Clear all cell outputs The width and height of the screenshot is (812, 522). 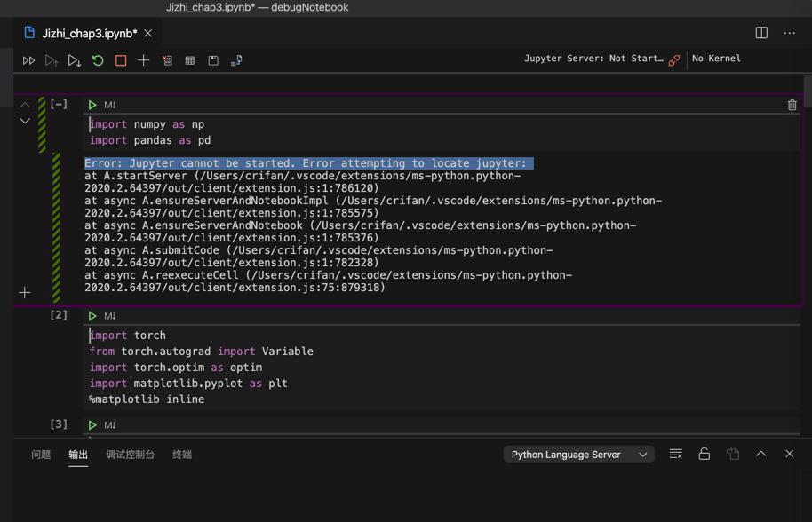click(x=167, y=60)
